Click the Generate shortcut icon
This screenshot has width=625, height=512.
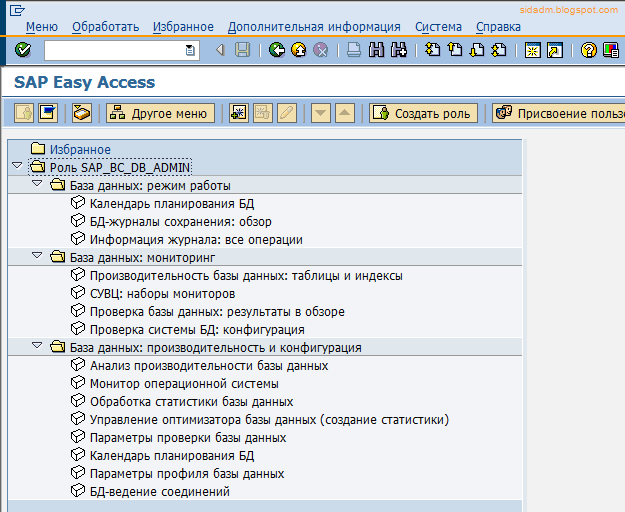[x=554, y=50]
